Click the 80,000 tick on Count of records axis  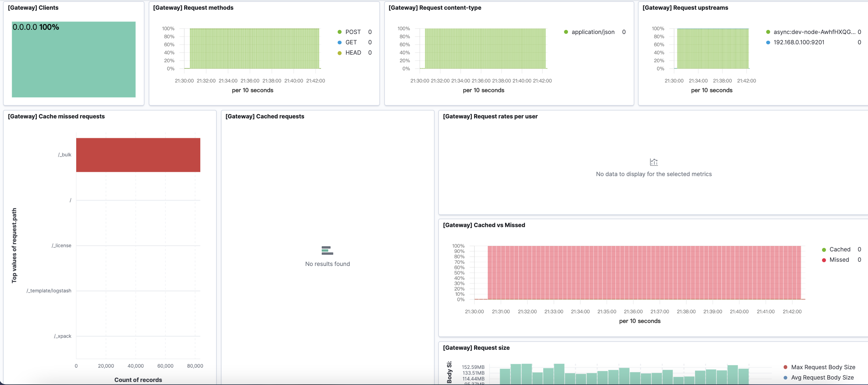pyautogui.click(x=195, y=366)
